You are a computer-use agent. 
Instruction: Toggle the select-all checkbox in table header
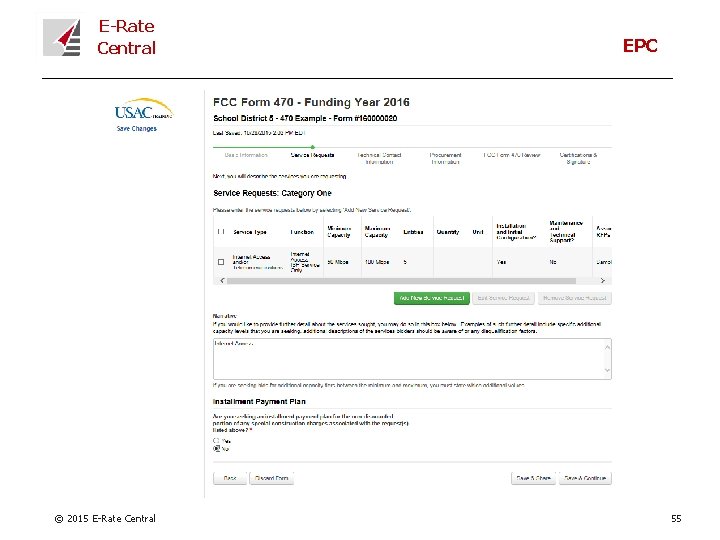click(221, 231)
